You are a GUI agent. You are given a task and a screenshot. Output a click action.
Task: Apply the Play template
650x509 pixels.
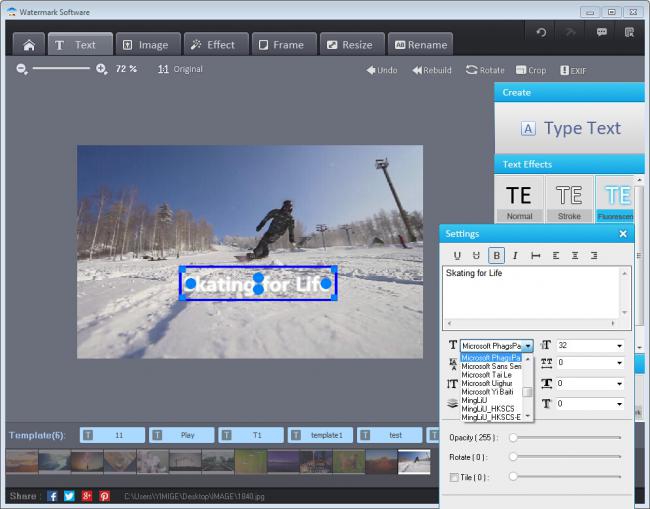[x=182, y=435]
